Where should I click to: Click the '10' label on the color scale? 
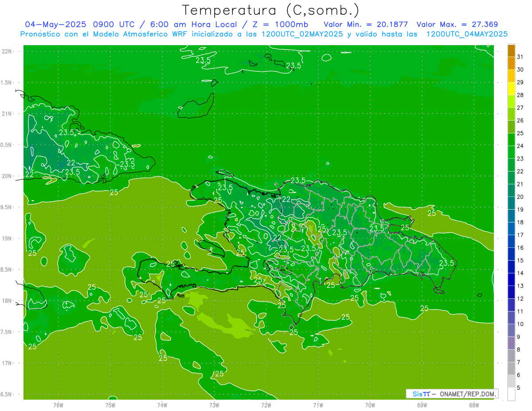(x=520, y=324)
